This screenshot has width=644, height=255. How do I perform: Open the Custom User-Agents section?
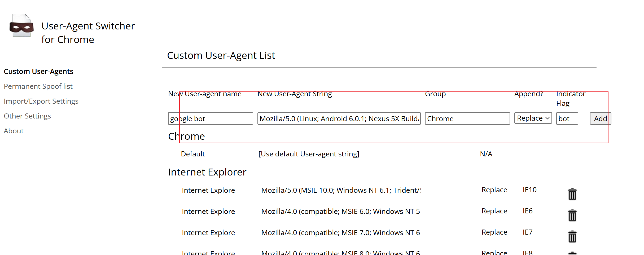[x=38, y=72]
